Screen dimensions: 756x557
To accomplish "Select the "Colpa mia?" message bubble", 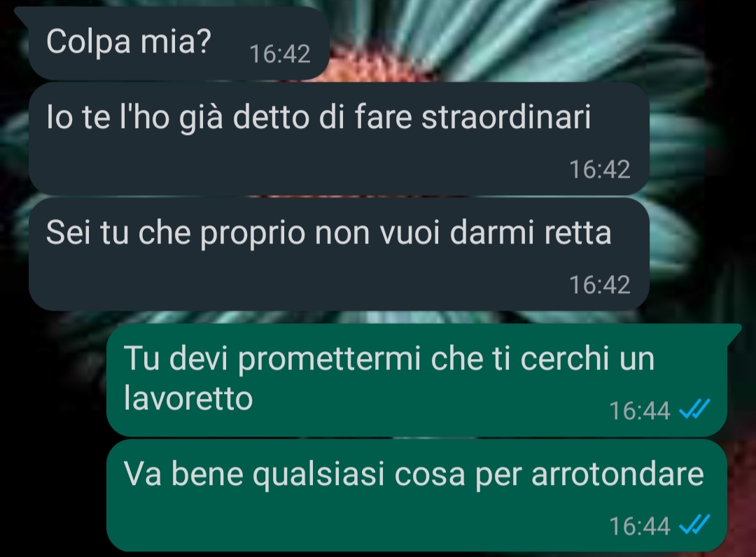I will (178, 43).
